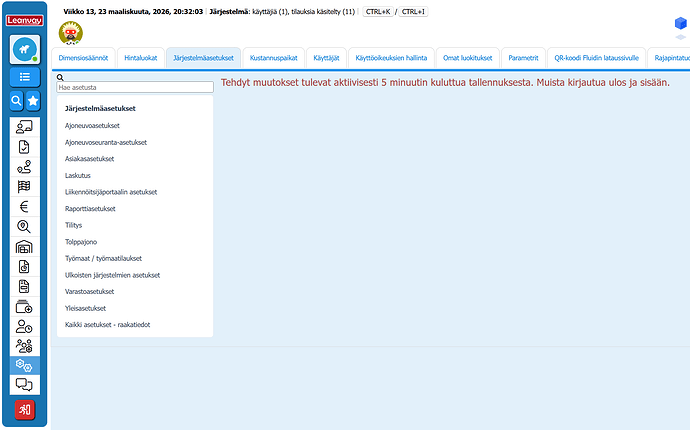Open the rocket profile avatar button

click(x=25, y=49)
